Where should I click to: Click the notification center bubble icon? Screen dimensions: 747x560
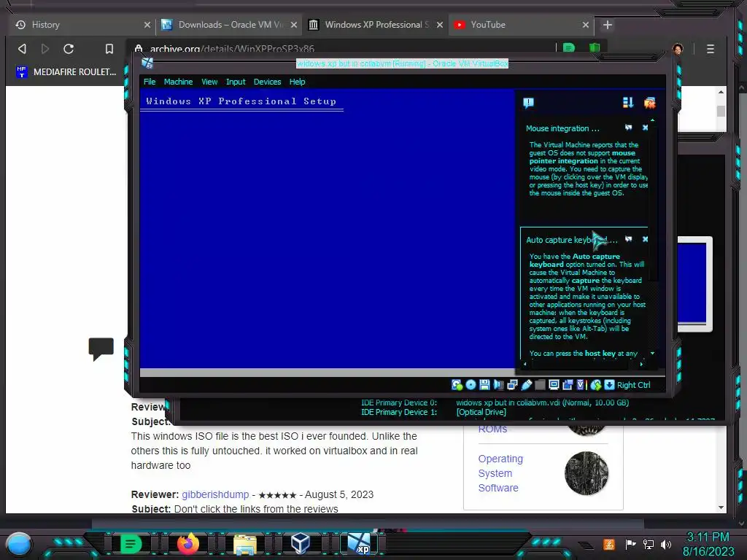click(528, 103)
